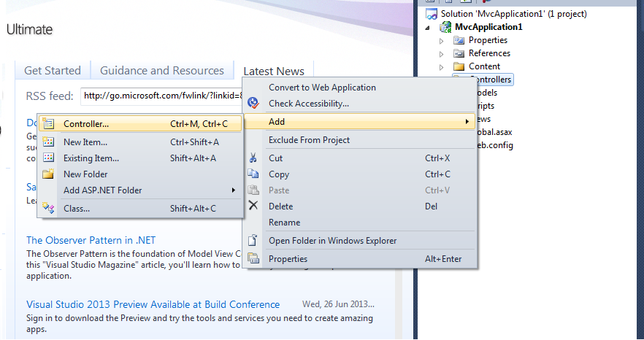Choose Add ASP.NET Folder menu entry
This screenshot has width=644, height=340.
pos(140,190)
